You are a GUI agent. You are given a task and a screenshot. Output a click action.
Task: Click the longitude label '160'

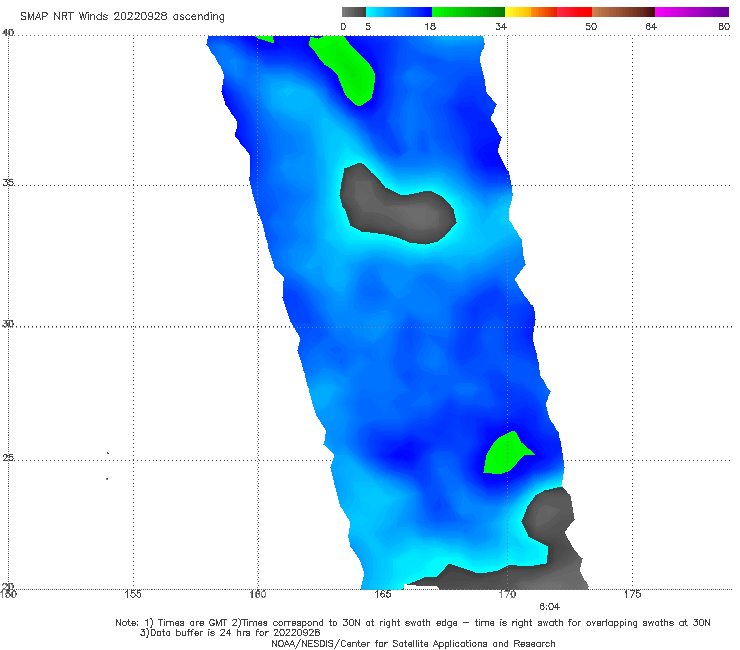(258, 594)
